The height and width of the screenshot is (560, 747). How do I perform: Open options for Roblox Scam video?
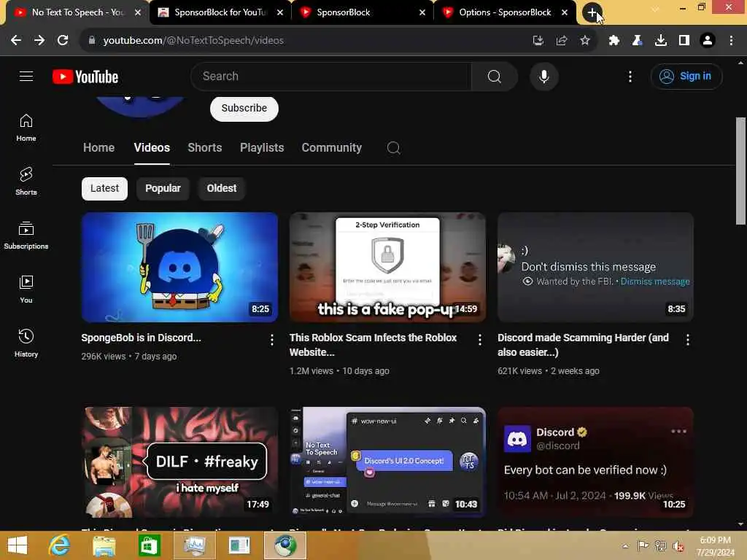(x=480, y=340)
